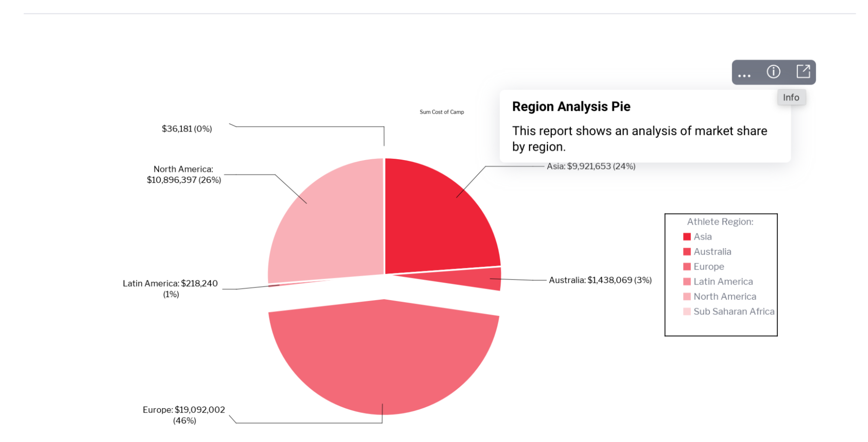868x442 pixels.
Task: Click the Asia legend color swatch
Action: pyautogui.click(x=686, y=237)
